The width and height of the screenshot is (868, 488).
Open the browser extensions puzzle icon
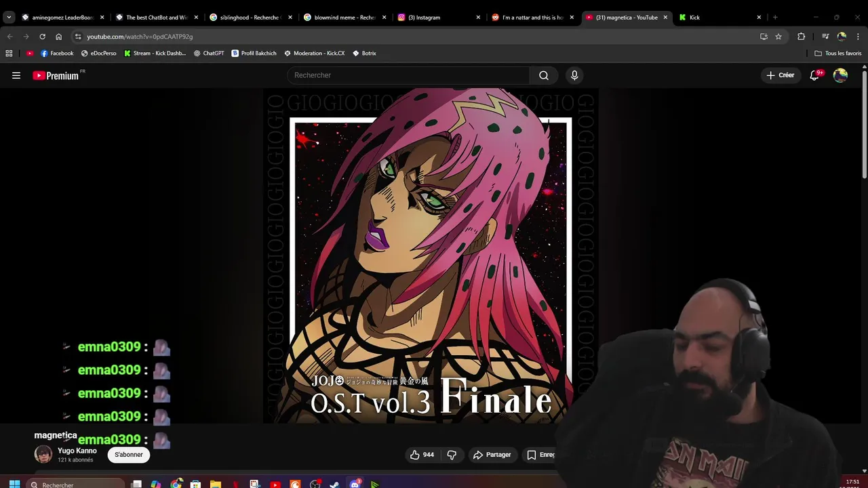coord(801,37)
